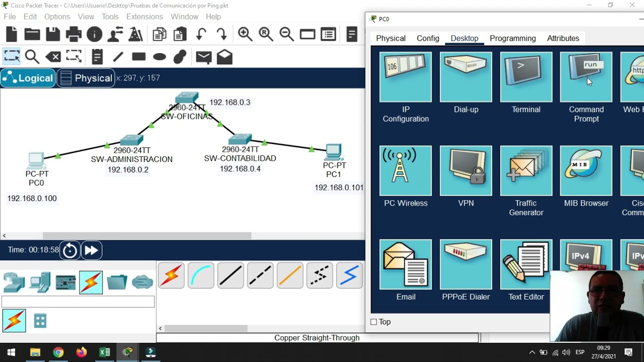Zoom out of the workspace

coord(286,34)
